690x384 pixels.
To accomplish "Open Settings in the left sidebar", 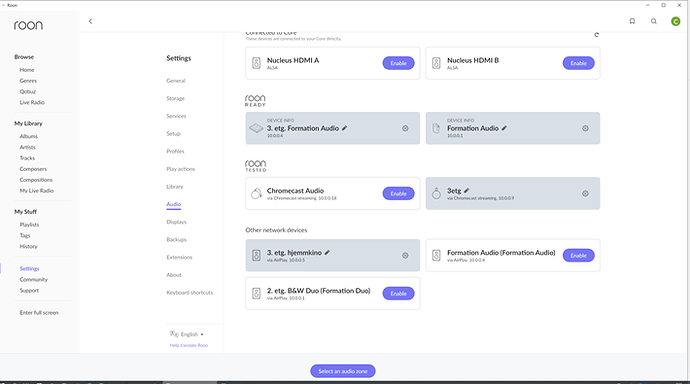I will (29, 268).
